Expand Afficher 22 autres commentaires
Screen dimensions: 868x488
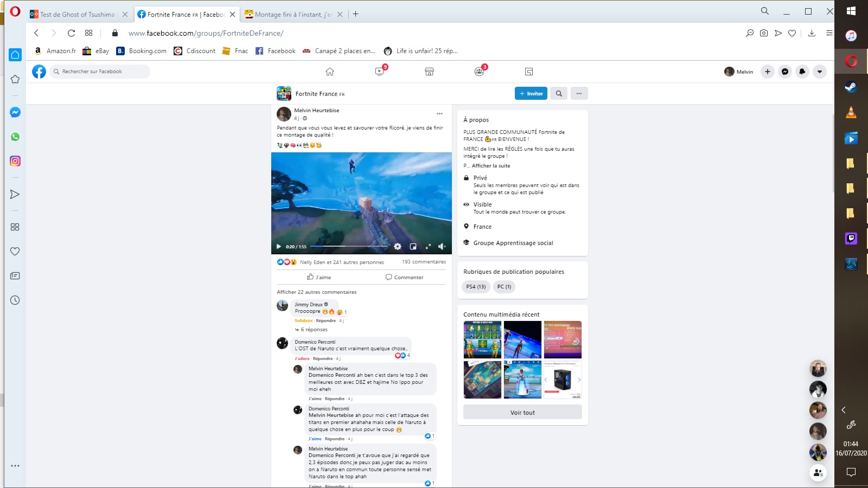point(317,292)
